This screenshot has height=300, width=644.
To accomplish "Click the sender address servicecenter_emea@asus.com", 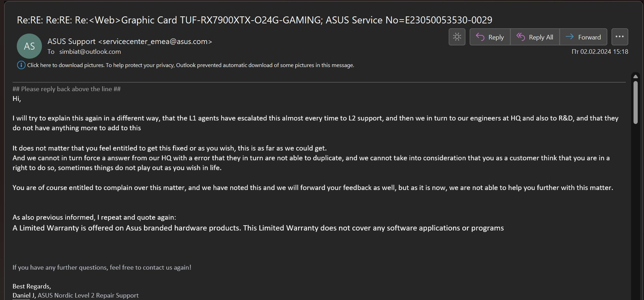I will [155, 41].
